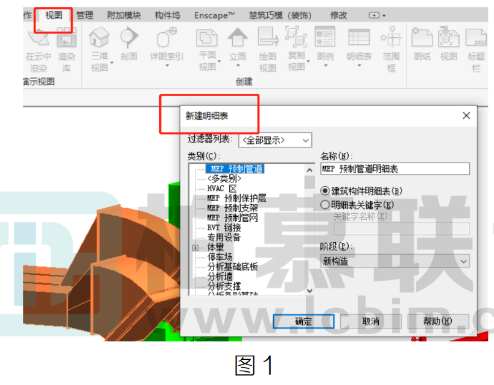Click the Title Block (标题栏) icon
Viewport: 494px width, 385px height.
pos(476,37)
